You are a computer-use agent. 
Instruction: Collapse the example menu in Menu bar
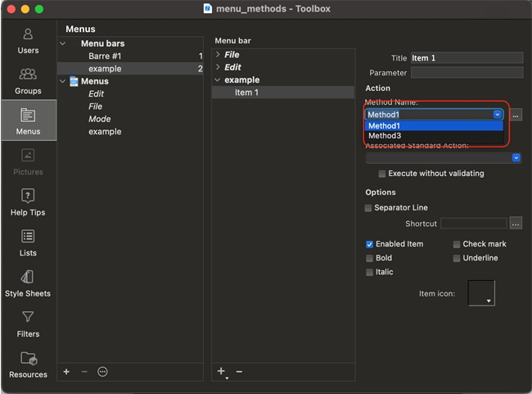[218, 80]
